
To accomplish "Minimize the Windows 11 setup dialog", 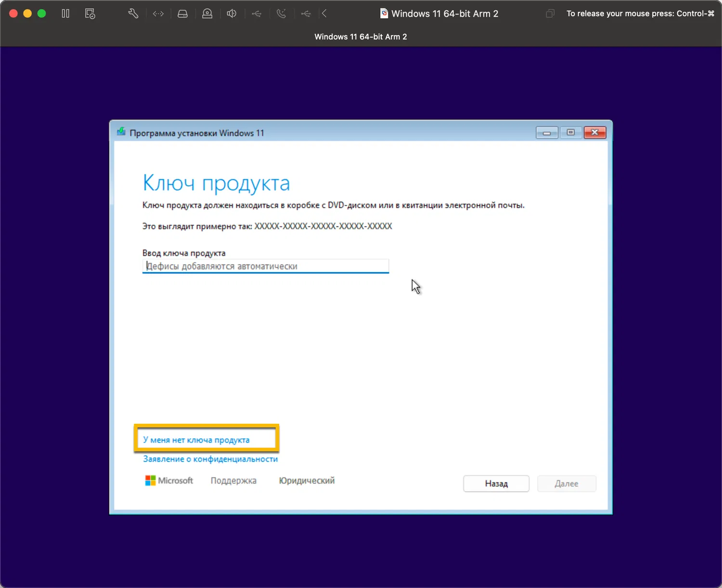I will click(x=547, y=132).
